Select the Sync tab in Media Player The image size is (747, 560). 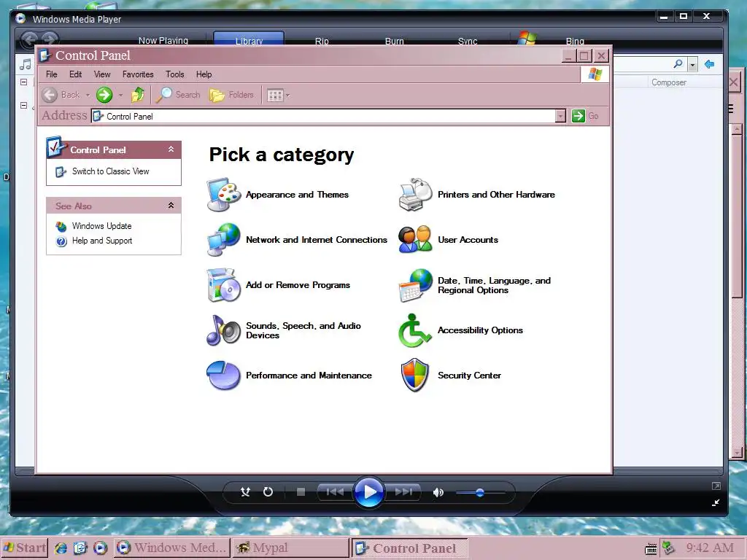click(468, 41)
